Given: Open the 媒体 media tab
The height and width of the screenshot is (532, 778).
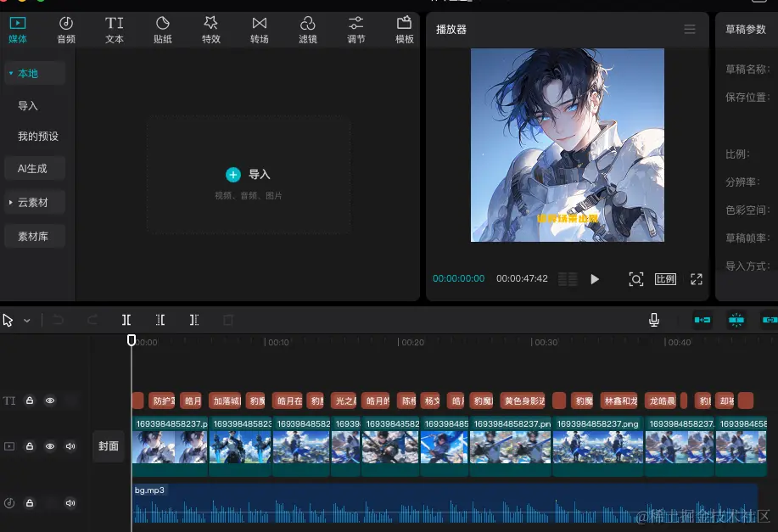Looking at the screenshot, I should pos(17,30).
